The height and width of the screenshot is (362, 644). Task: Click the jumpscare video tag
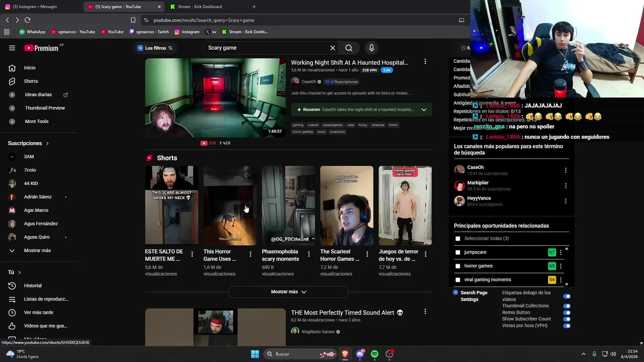[337, 132]
